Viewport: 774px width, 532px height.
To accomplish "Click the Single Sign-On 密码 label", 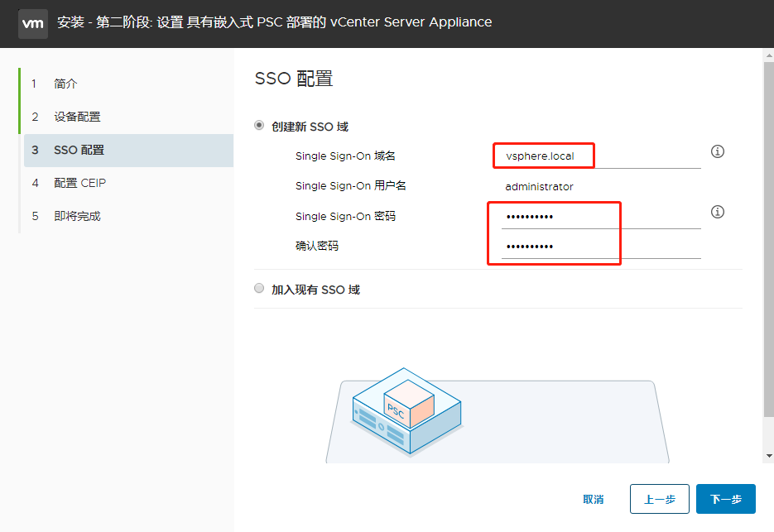I will tap(345, 217).
